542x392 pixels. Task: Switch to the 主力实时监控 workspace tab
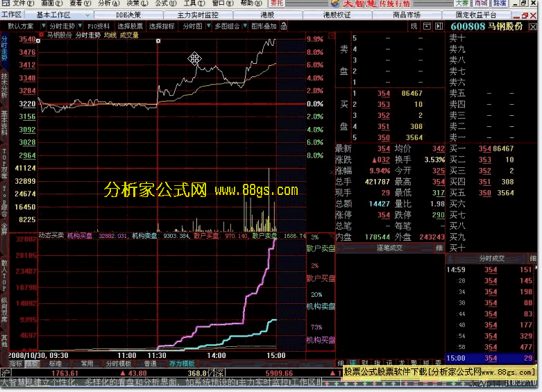coord(198,15)
